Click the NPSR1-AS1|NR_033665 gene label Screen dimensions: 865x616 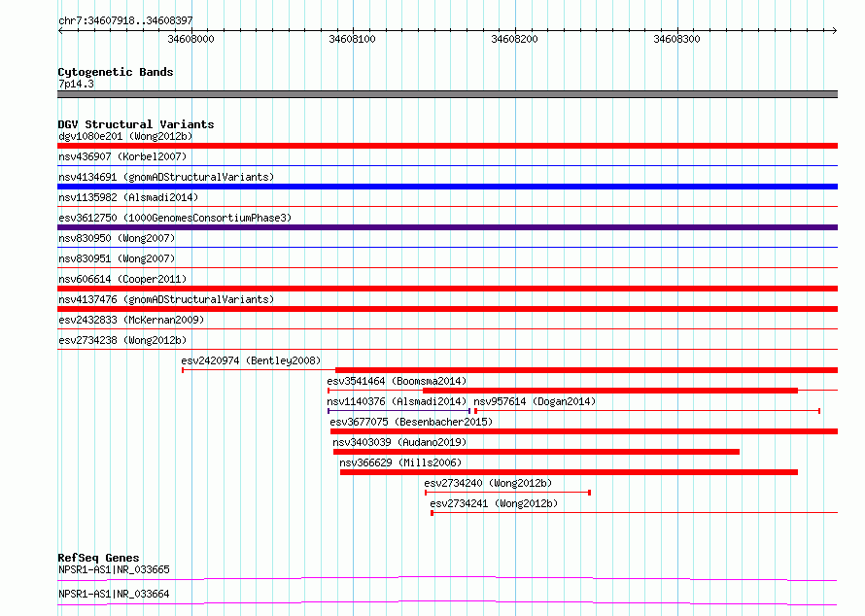tap(114, 569)
